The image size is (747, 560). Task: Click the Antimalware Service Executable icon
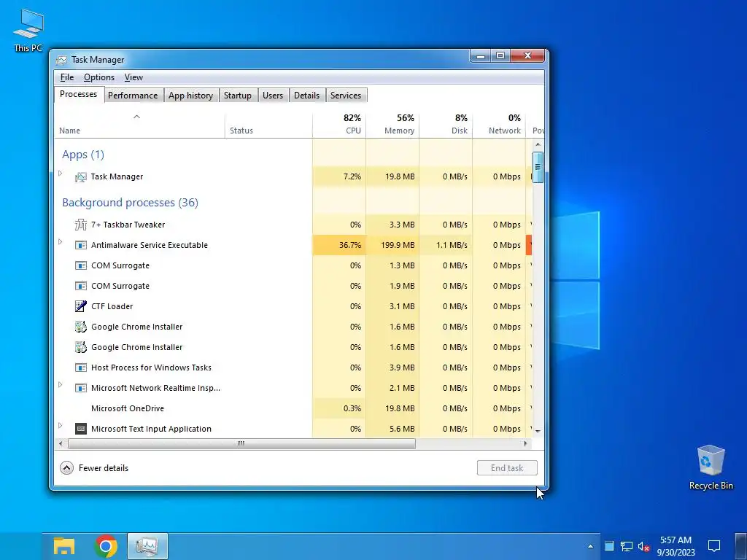coord(80,245)
